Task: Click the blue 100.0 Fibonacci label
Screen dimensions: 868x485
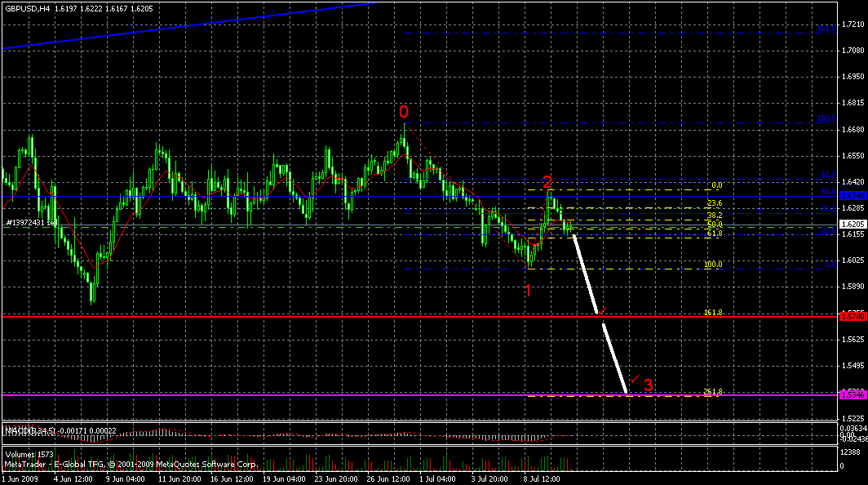Action: pos(827,118)
